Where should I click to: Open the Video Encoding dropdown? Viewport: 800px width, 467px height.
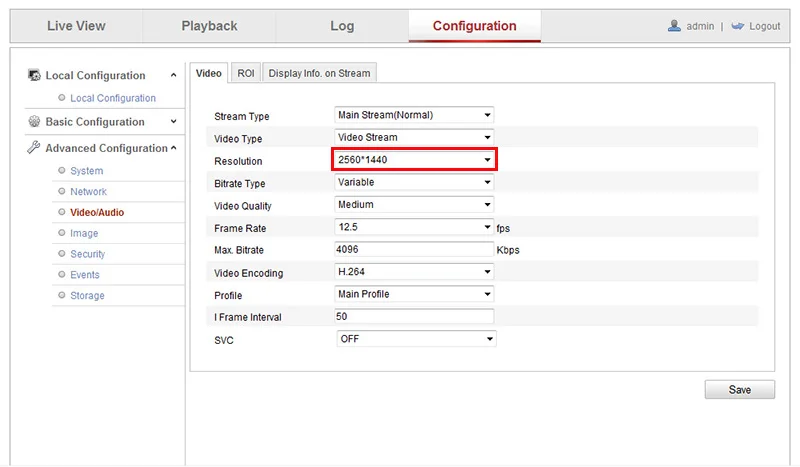coord(414,272)
